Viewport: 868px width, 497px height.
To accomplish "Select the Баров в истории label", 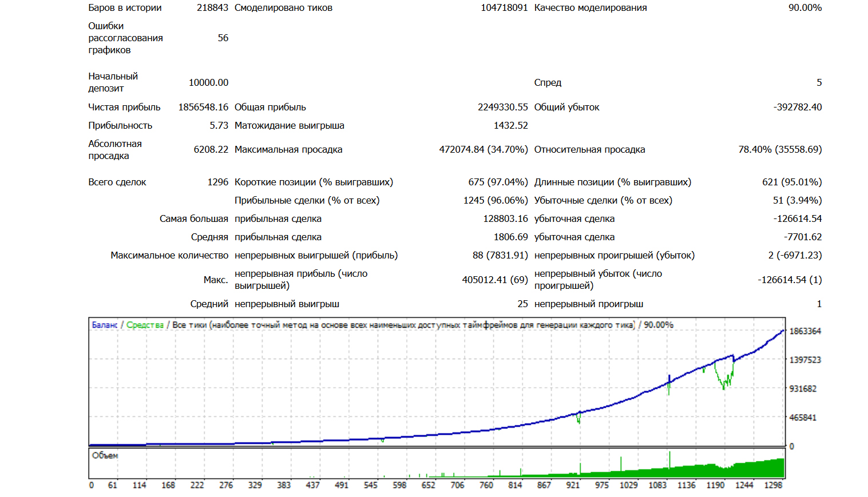I will pos(125,7).
